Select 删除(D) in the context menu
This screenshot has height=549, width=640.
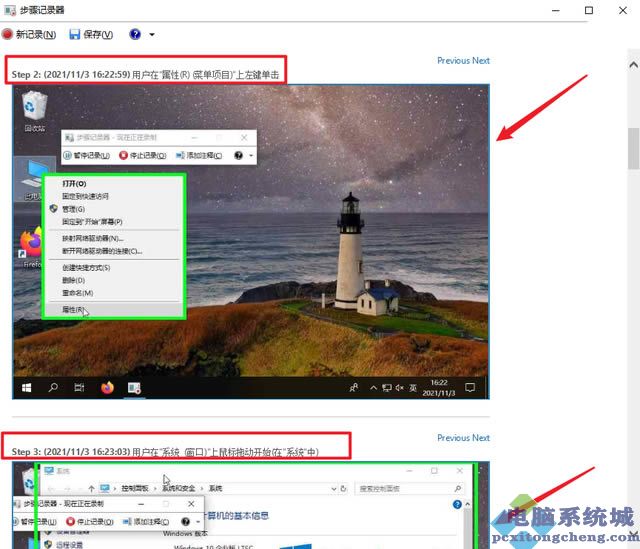point(73,280)
